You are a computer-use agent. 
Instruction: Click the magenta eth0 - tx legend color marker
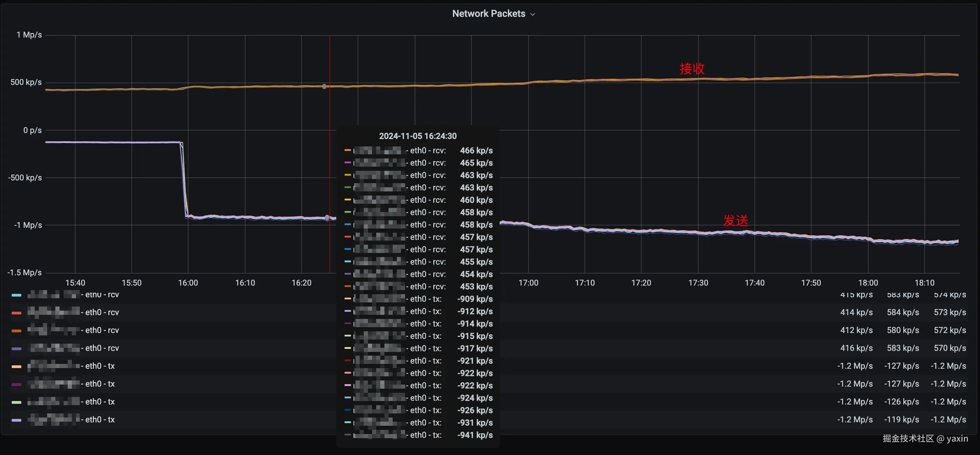click(x=17, y=384)
